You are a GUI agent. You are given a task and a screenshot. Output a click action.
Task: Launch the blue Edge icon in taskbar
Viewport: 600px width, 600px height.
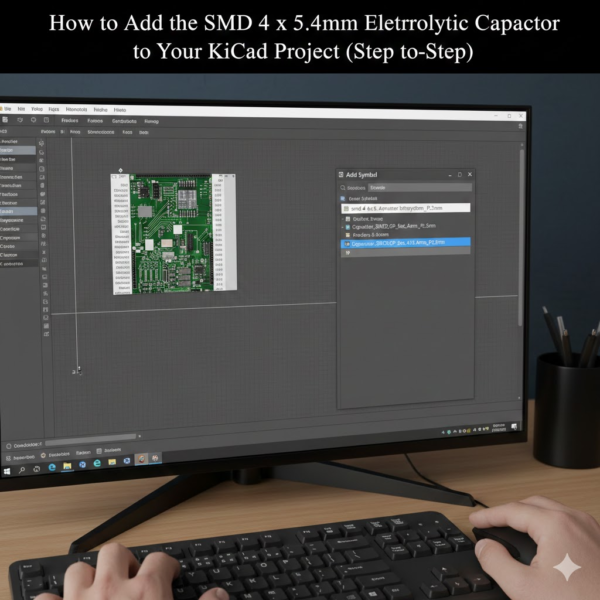52,467
